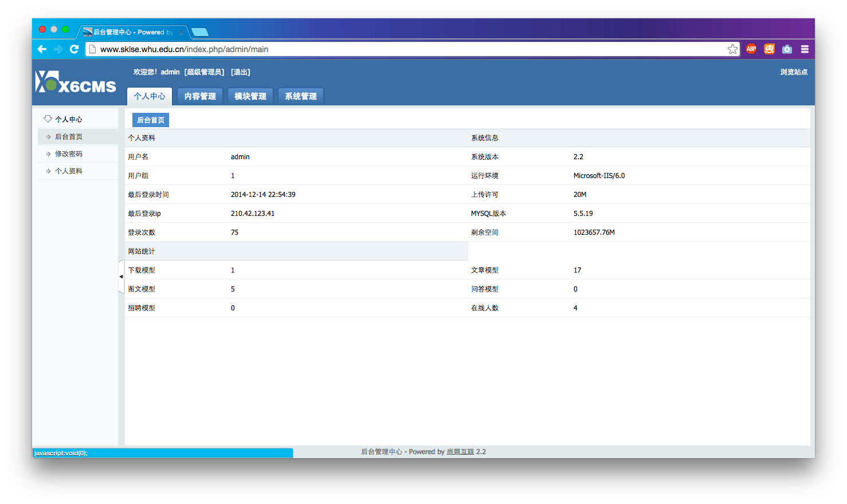
Task: Click the 系统信息 section header
Action: (485, 138)
